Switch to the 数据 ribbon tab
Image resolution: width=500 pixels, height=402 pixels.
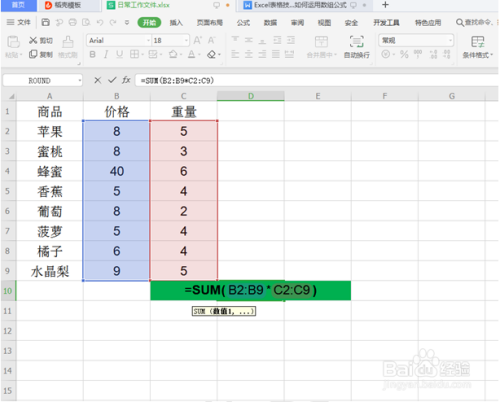click(x=270, y=22)
